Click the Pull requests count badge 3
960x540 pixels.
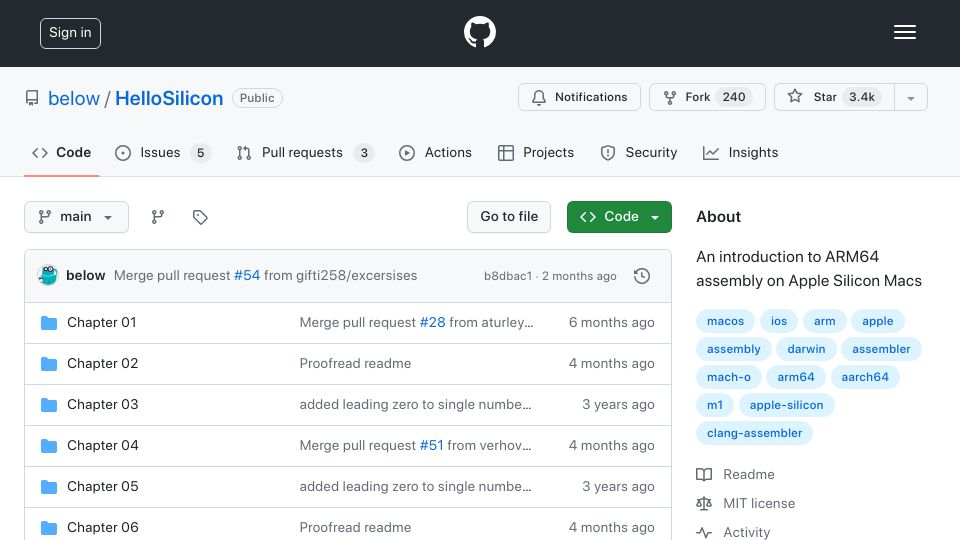364,152
